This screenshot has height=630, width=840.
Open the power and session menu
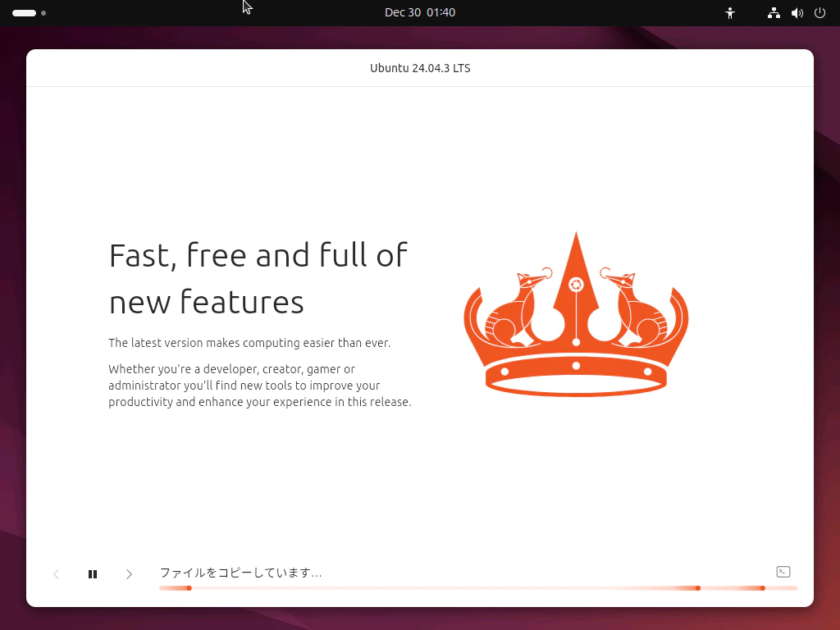point(820,12)
